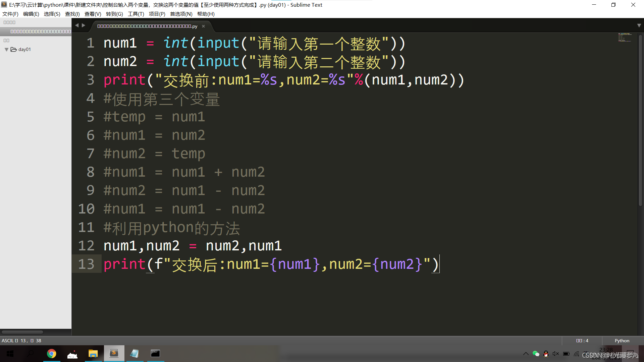
Task: Open the notepad-style app on taskbar
Action: coord(135,354)
